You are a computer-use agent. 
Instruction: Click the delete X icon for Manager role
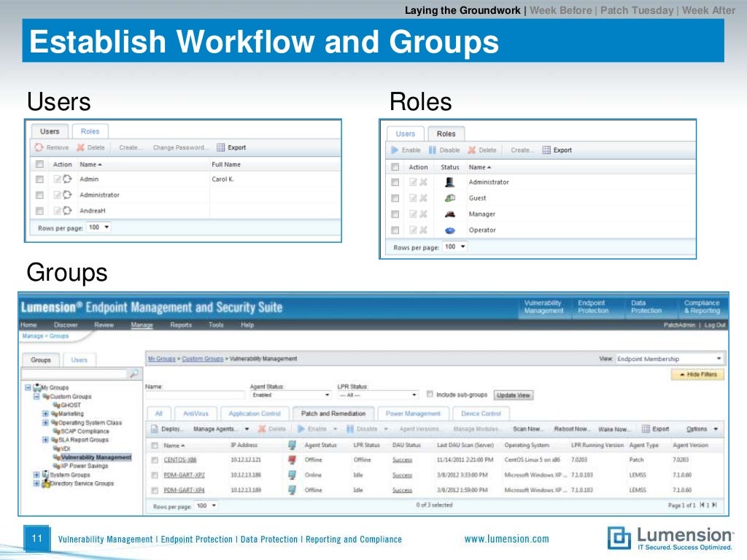pos(423,214)
